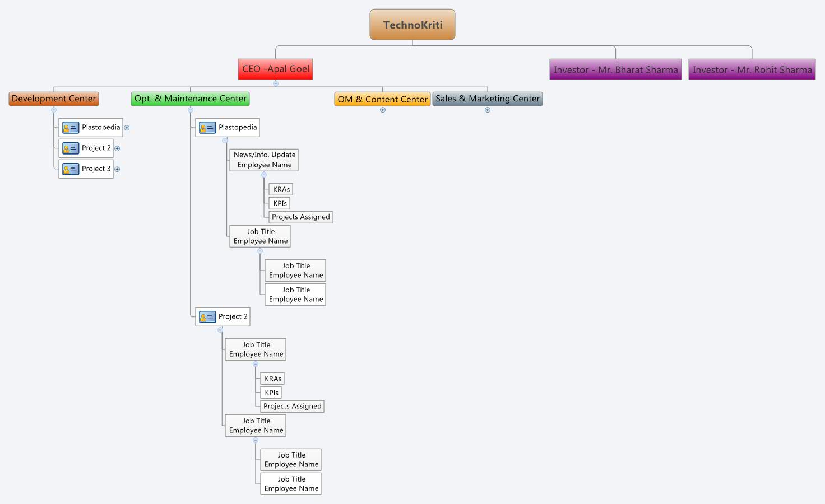Expand Plastopedia using its plus button
This screenshot has width=825, height=504.
[x=126, y=127]
